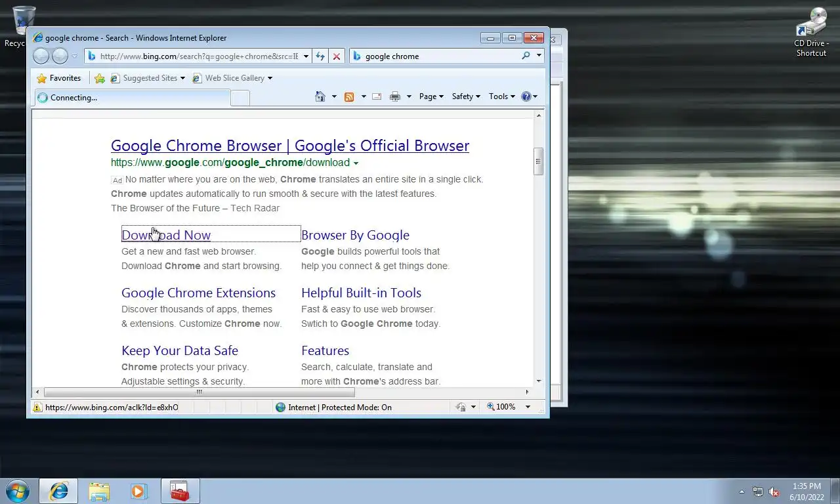
Task: Click the yellow warning icon in status bar
Action: [x=37, y=408]
